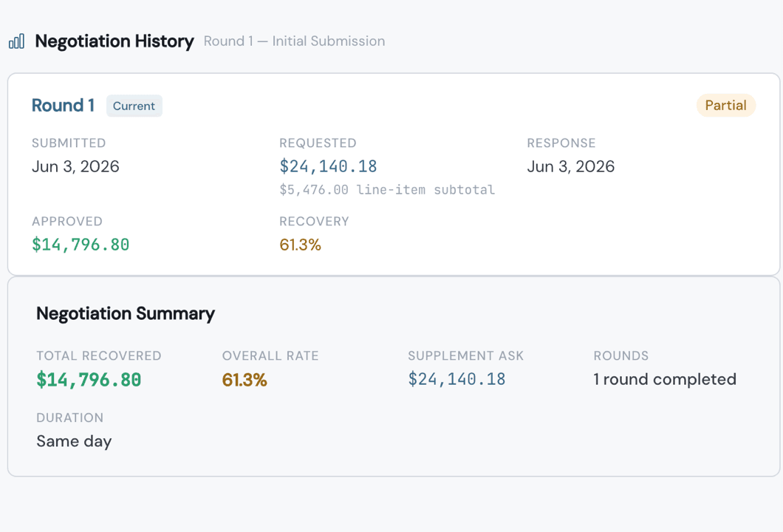The width and height of the screenshot is (783, 532).
Task: Click the ROUNDS label
Action: click(620, 355)
